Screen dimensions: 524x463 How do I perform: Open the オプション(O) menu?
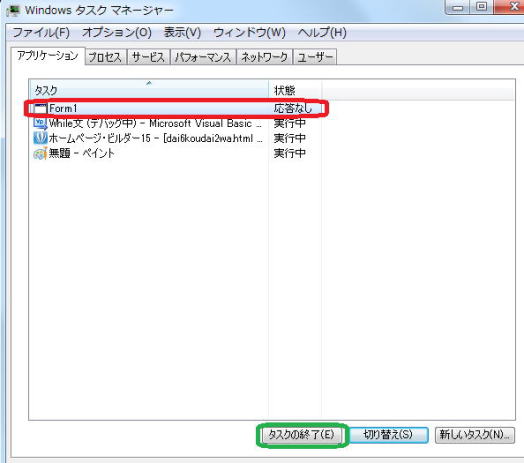click(117, 33)
